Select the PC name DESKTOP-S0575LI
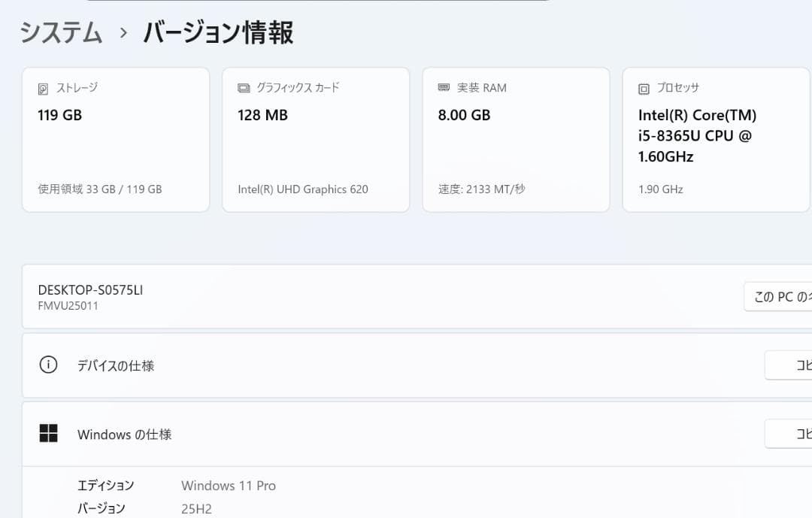This screenshot has width=812, height=518. pyautogui.click(x=90, y=290)
